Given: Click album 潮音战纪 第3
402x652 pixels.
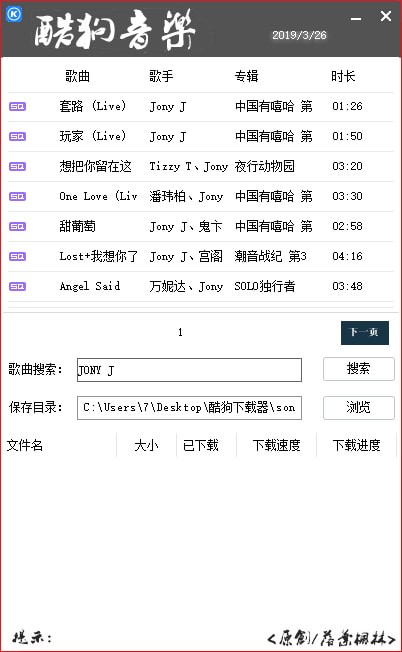Looking at the screenshot, I should (x=271, y=256).
